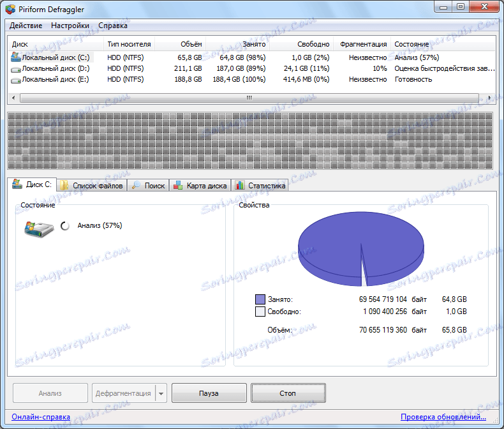Click the 70 655 119 360 bytes total value
The height and width of the screenshot is (429, 504).
[x=383, y=330]
